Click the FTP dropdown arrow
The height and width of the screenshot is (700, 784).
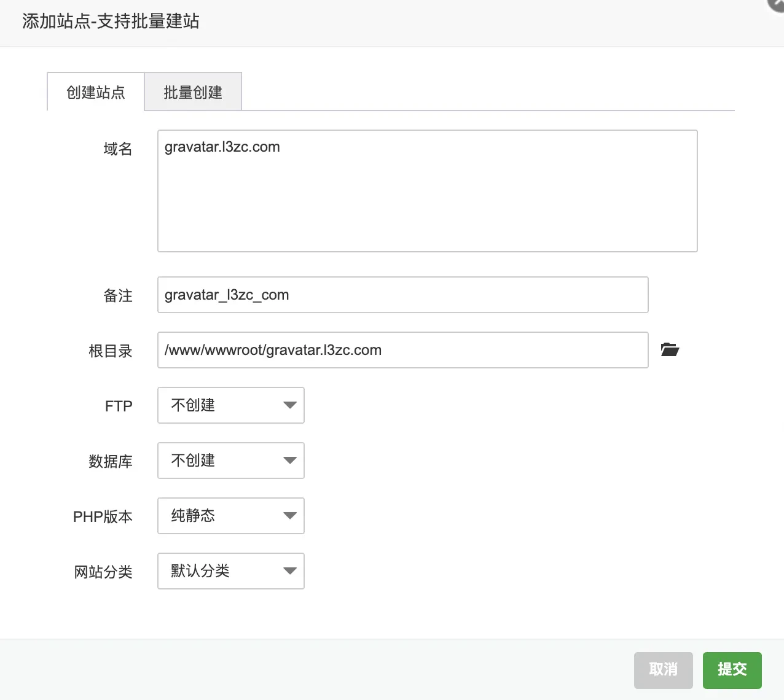tap(289, 405)
